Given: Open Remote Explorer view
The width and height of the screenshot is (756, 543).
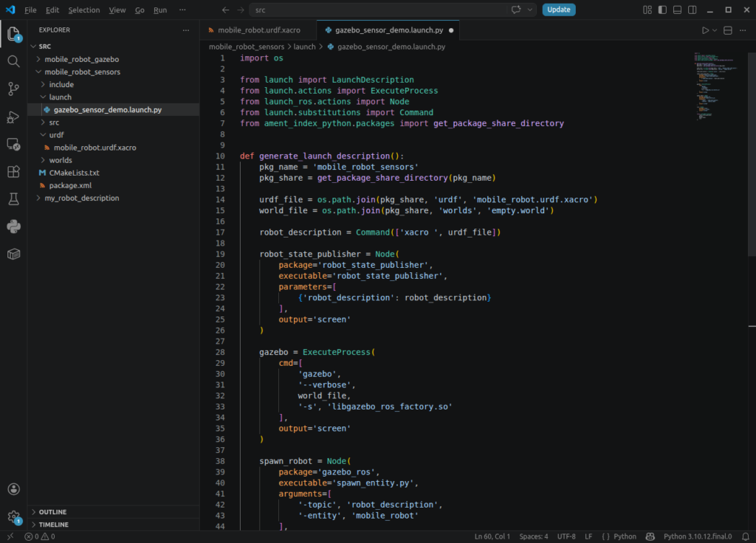Looking at the screenshot, I should tap(13, 144).
